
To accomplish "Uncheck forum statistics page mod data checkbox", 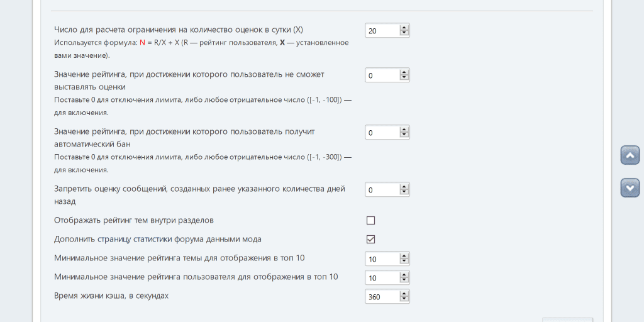I will tap(370, 239).
